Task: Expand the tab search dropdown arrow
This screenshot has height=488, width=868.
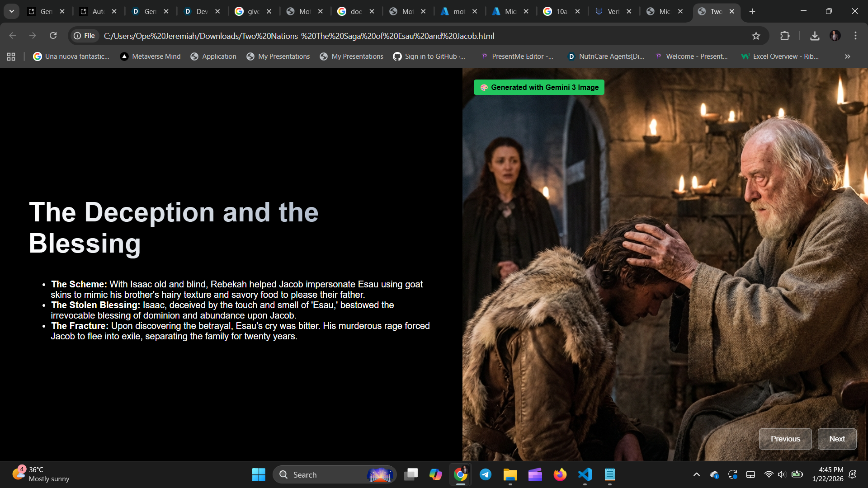Action: click(12, 11)
